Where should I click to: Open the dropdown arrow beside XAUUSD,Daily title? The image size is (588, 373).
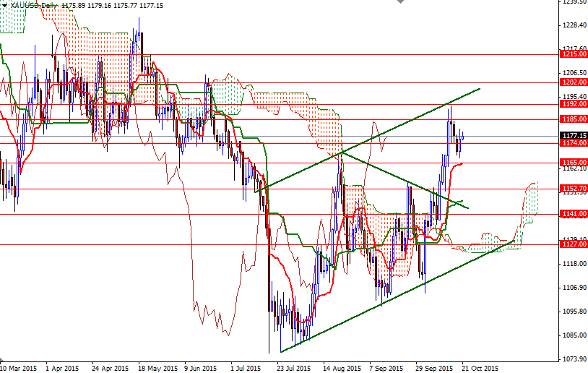[4, 5]
